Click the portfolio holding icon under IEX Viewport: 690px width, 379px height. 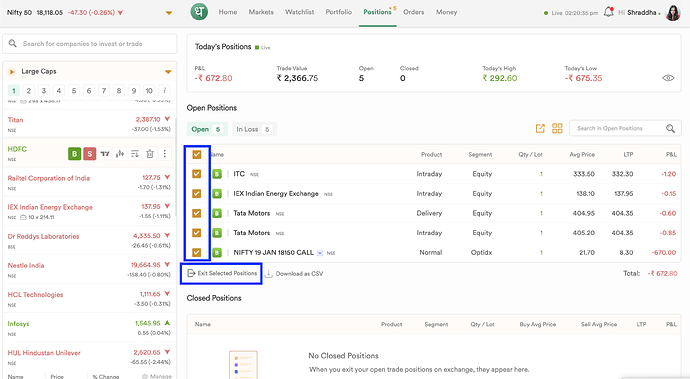click(23, 217)
